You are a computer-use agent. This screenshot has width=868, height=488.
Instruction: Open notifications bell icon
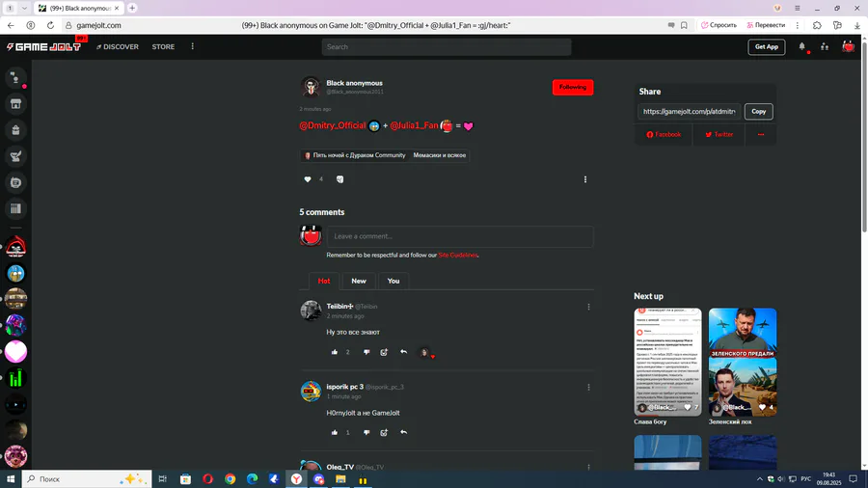point(801,47)
